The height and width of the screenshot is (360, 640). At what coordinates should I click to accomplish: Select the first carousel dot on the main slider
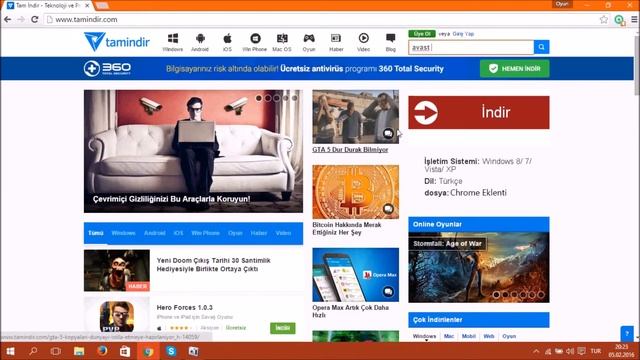[x=259, y=98]
